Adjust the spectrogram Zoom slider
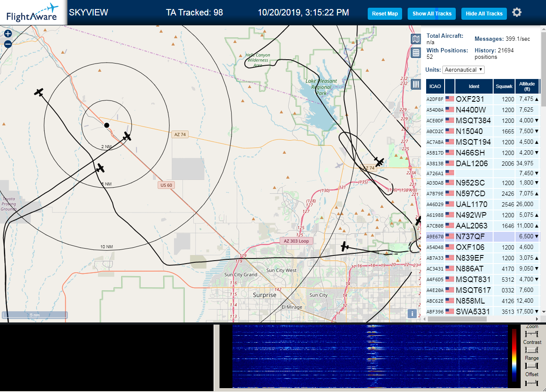This screenshot has width=546, height=392. click(532, 334)
